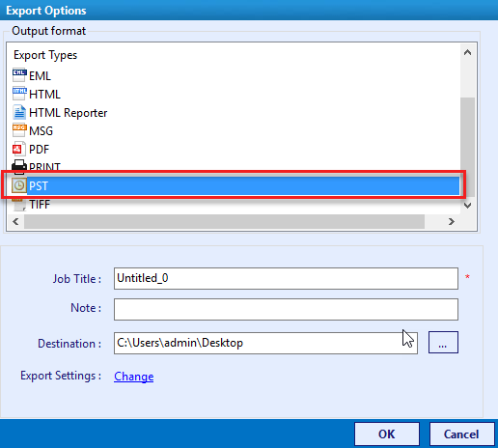
Task: Click the horizontal scroll right arrow
Action: [452, 221]
